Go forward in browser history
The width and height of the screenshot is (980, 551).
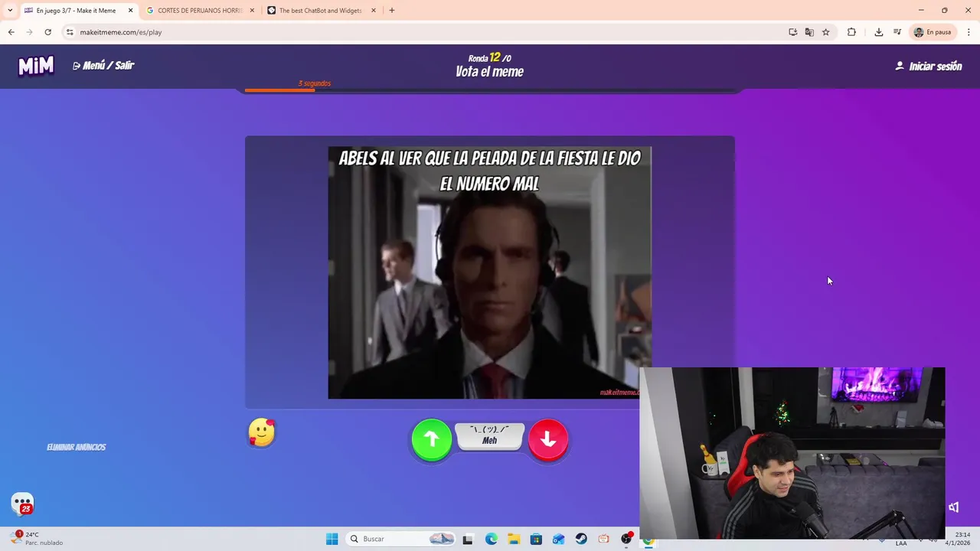point(29,32)
